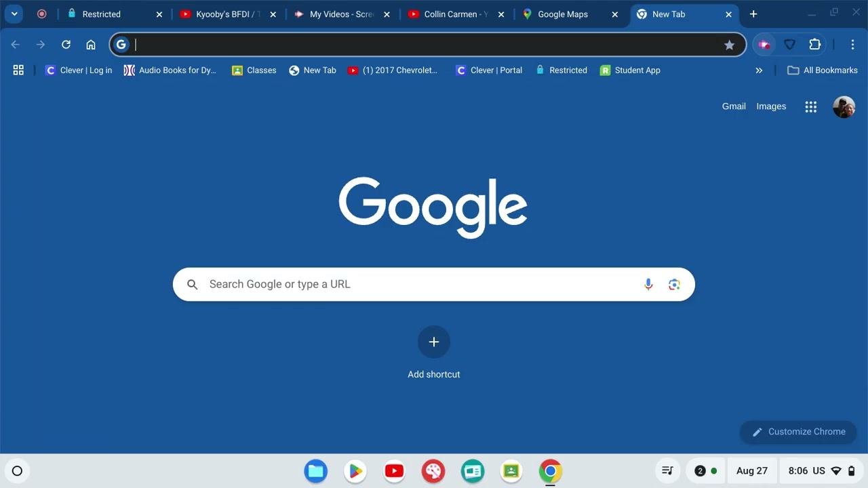Open a new tab with plus button
The height and width of the screenshot is (488, 868).
(753, 14)
